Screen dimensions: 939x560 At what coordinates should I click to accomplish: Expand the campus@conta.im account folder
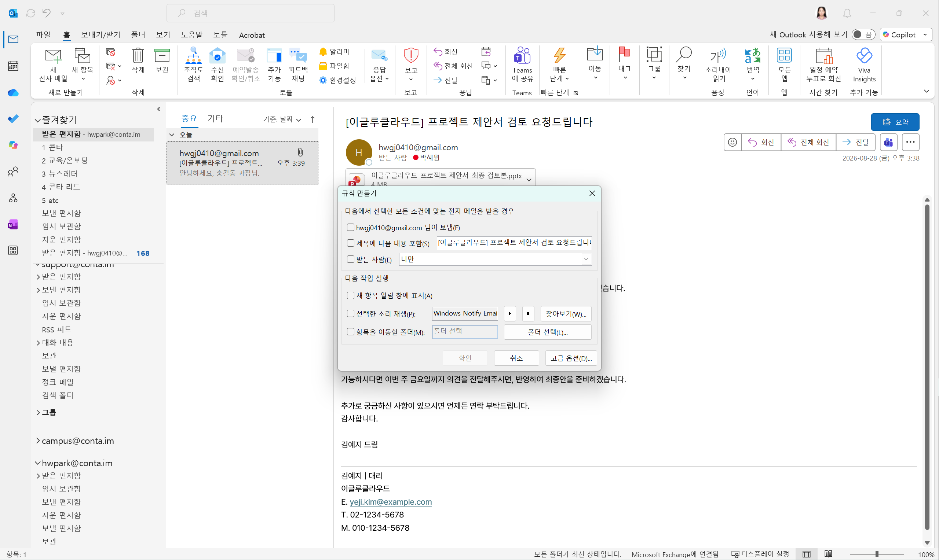point(38,441)
